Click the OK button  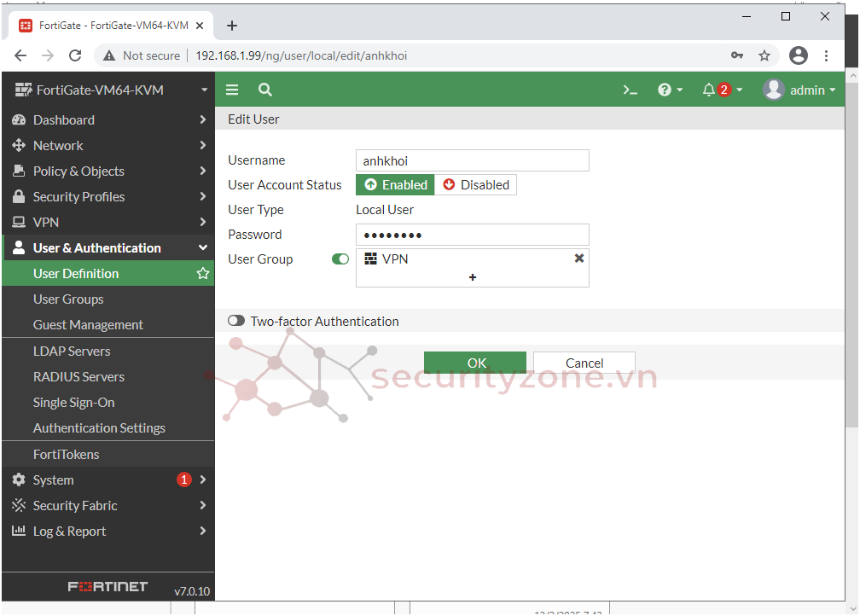coord(475,363)
